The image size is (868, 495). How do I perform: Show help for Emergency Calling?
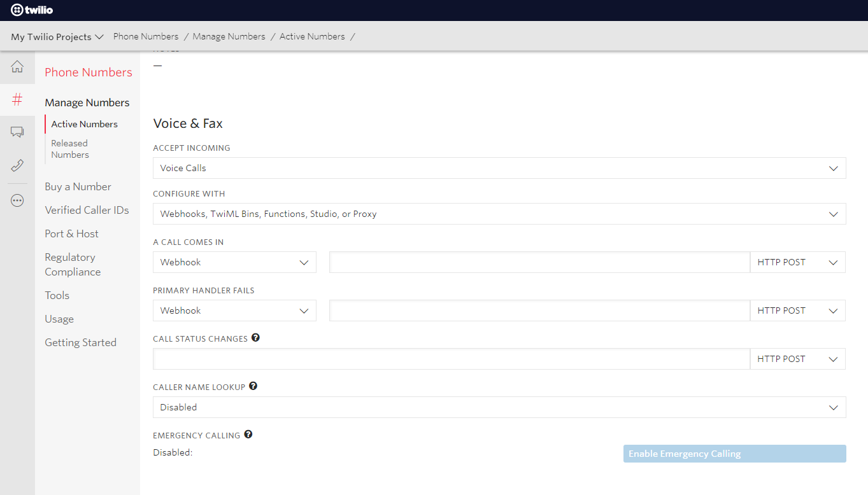tap(248, 435)
